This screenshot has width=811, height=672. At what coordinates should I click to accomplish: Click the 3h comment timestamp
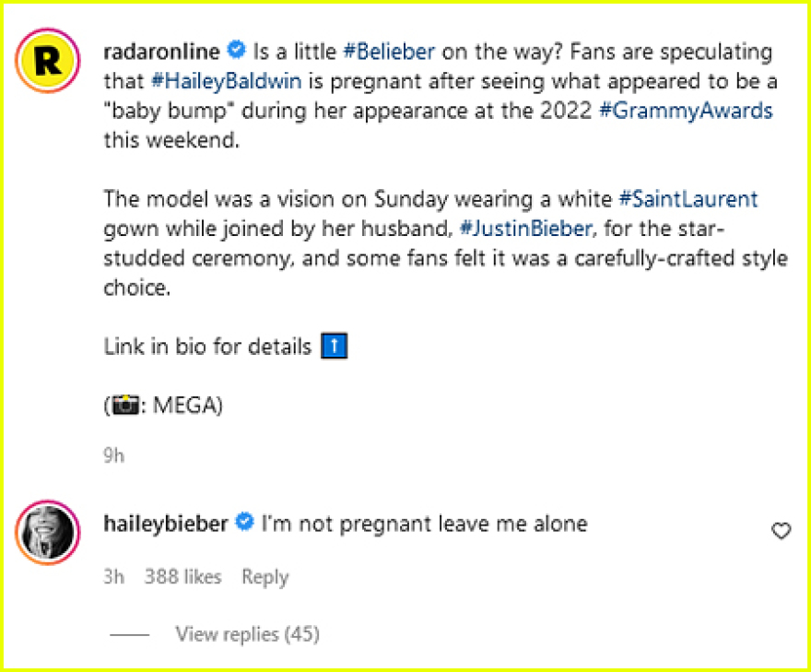click(113, 577)
